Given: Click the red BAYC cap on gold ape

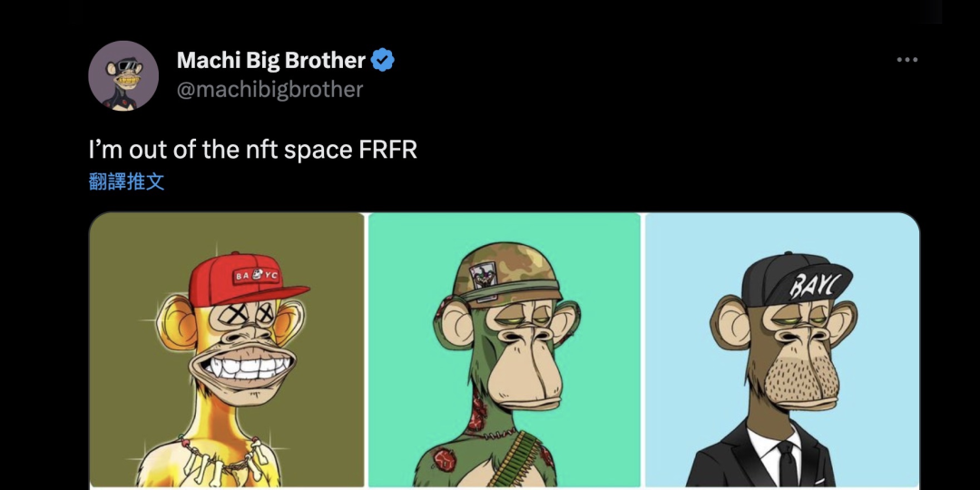Looking at the screenshot, I should tap(247, 277).
